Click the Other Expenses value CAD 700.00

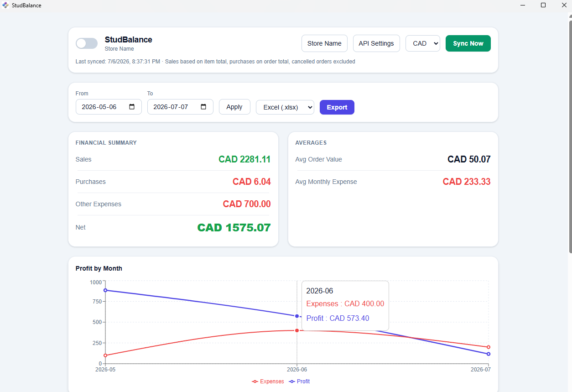247,204
